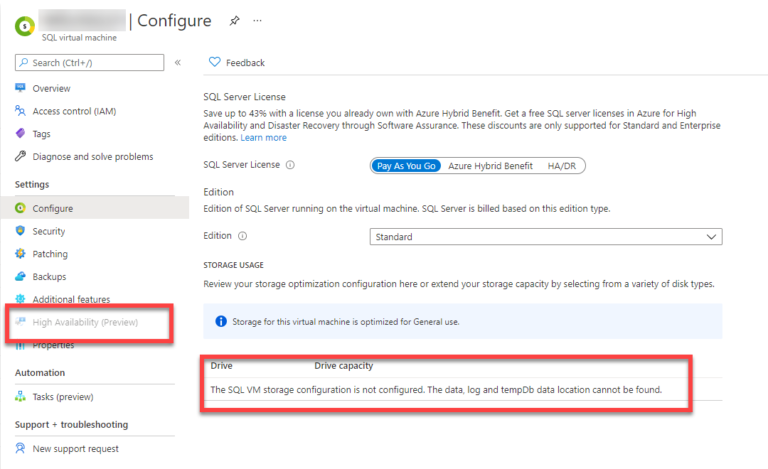Click the Security shield icon
768x469 pixels.
21,231
